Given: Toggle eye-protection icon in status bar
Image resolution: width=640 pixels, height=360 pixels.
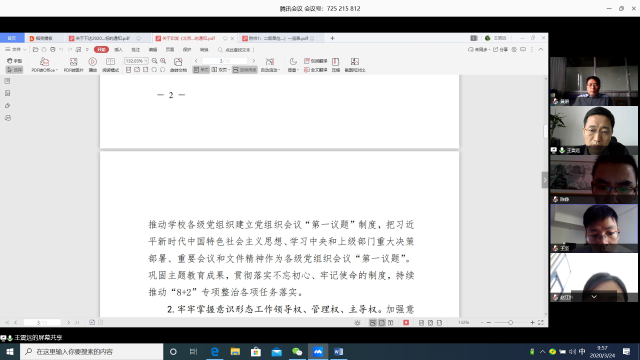Looking at the screenshot, I should (x=358, y=322).
